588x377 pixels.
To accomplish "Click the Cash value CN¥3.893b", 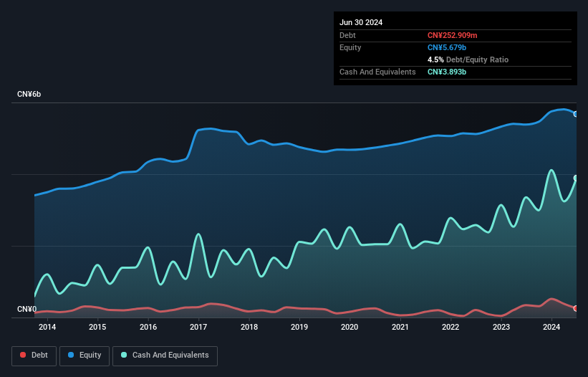I will pos(447,72).
